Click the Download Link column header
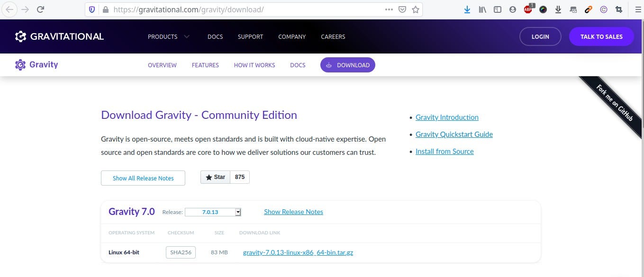644x277 pixels. click(260, 233)
